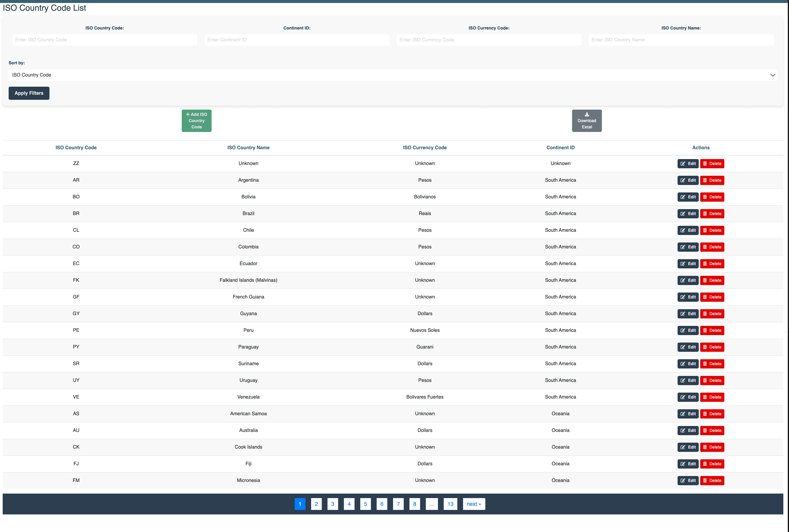Focus the ISO Country Code filter field

click(x=105, y=40)
